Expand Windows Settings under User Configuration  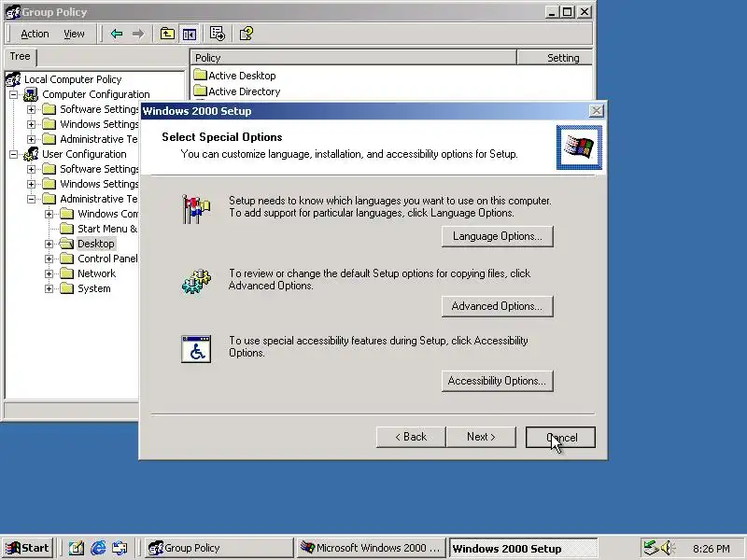(32, 184)
